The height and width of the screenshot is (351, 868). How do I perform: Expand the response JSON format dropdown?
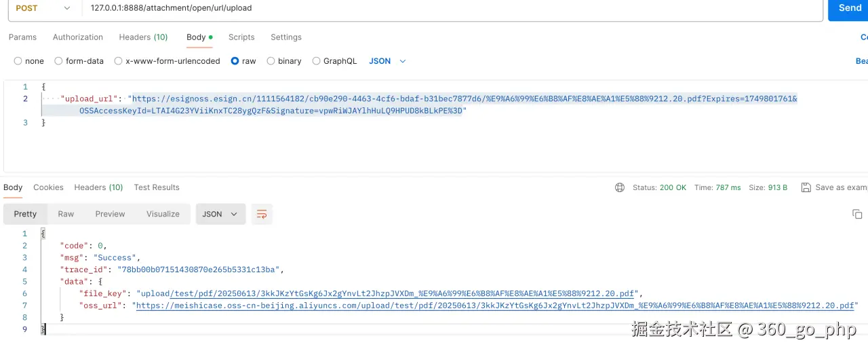click(x=220, y=214)
